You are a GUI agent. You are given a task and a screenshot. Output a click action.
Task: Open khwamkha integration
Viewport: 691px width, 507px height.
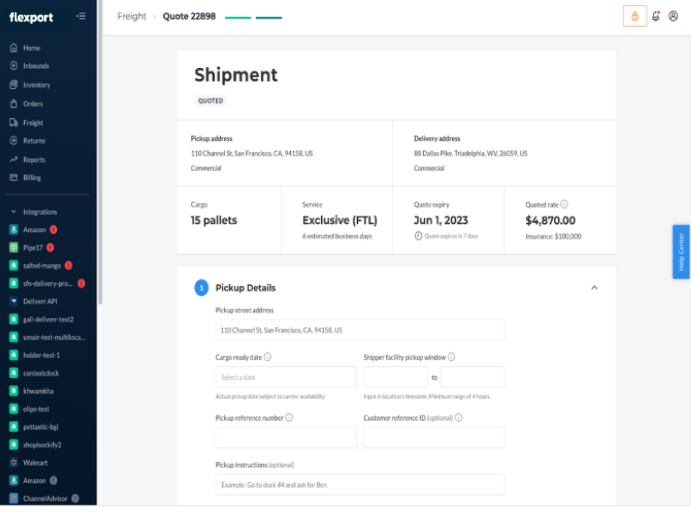(x=38, y=391)
